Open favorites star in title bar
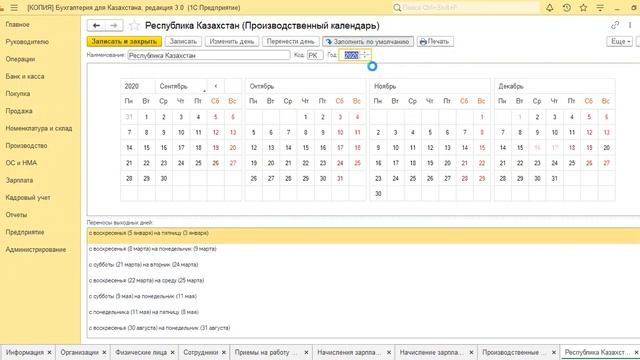 point(583,7)
